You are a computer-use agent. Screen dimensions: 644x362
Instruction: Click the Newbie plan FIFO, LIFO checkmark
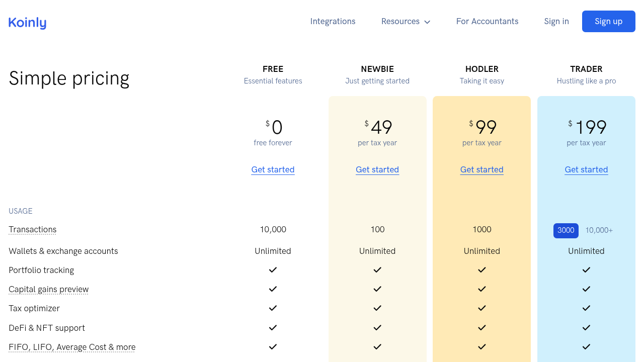click(x=377, y=347)
